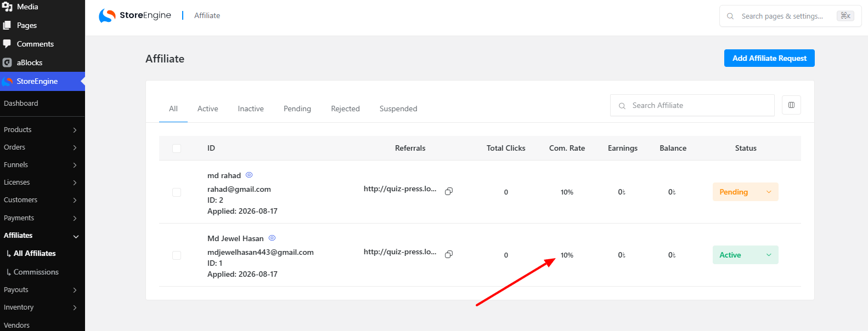Click Md Jewel Hasan's referral URL text
The image size is (868, 331).
click(x=400, y=252)
